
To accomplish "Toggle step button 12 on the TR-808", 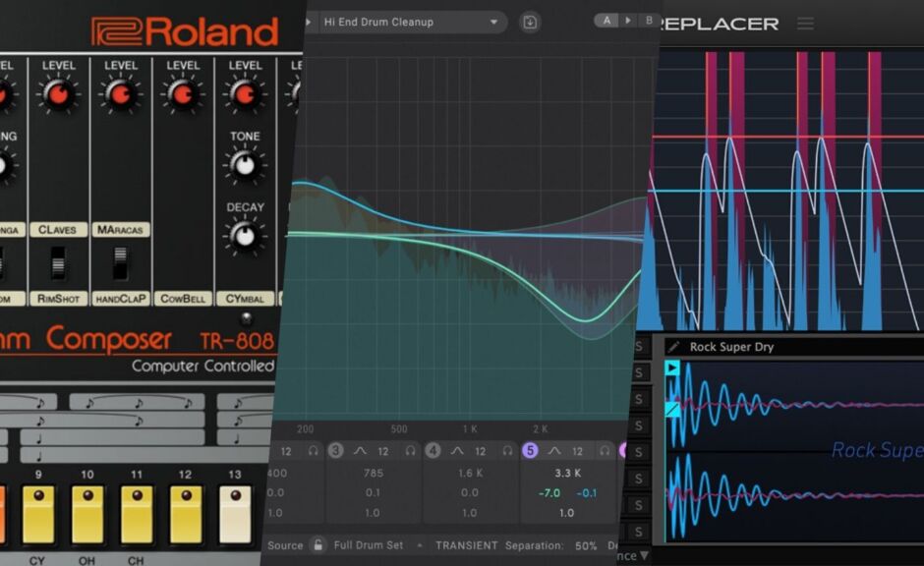I will pos(186,514).
